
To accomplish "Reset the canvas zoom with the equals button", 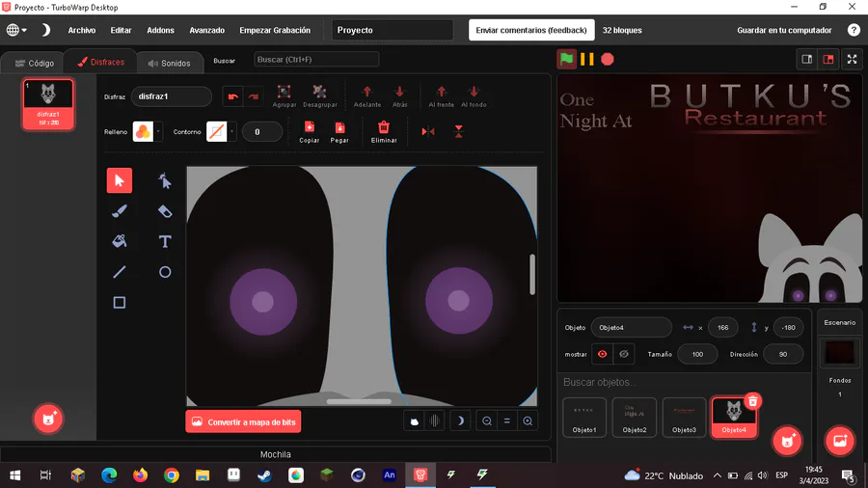I will pos(507,421).
